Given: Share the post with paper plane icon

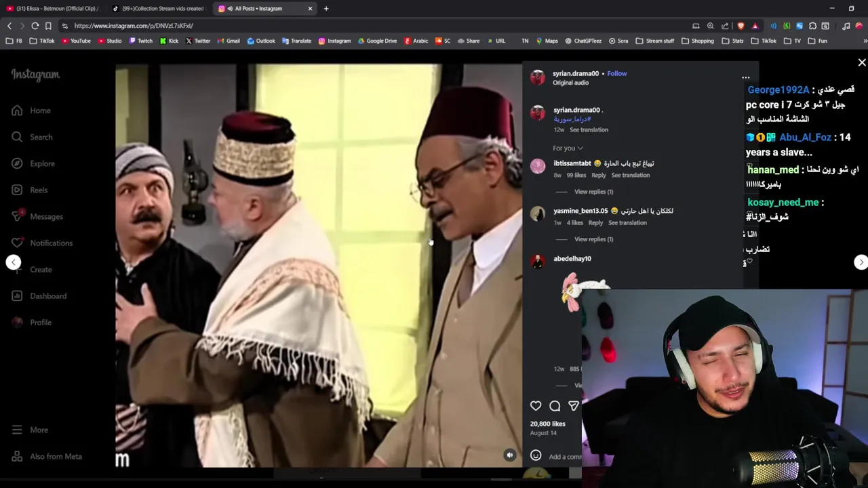Looking at the screenshot, I should click(574, 406).
